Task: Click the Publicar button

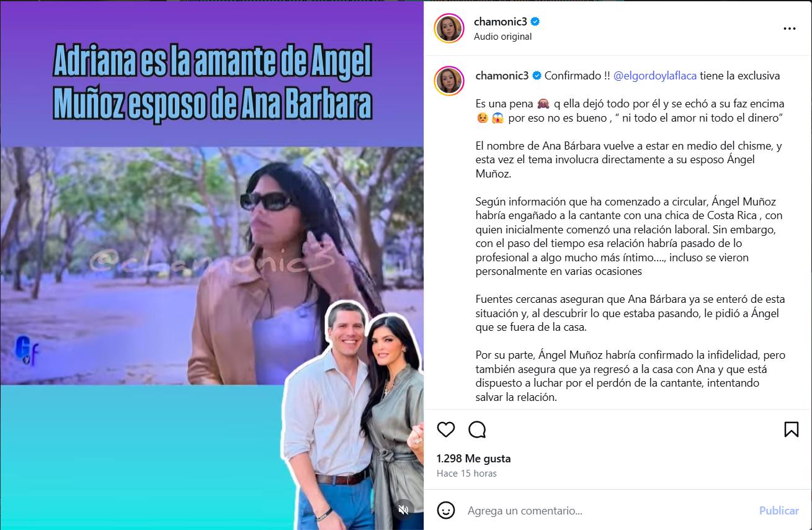Action: (779, 511)
